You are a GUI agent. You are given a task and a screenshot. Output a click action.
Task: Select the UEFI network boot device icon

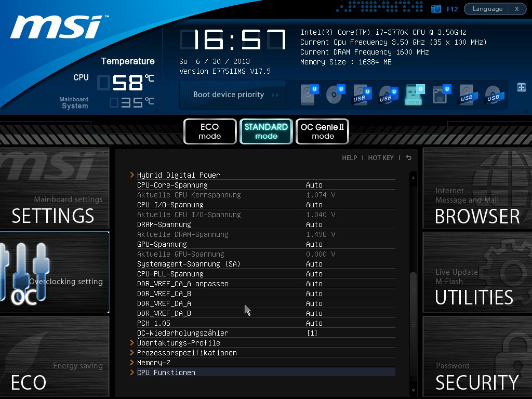click(x=442, y=95)
